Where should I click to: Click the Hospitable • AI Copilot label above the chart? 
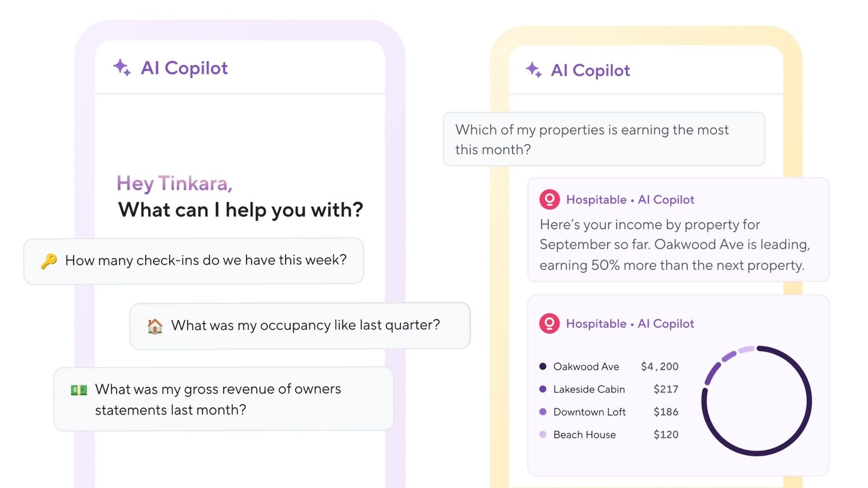point(630,324)
